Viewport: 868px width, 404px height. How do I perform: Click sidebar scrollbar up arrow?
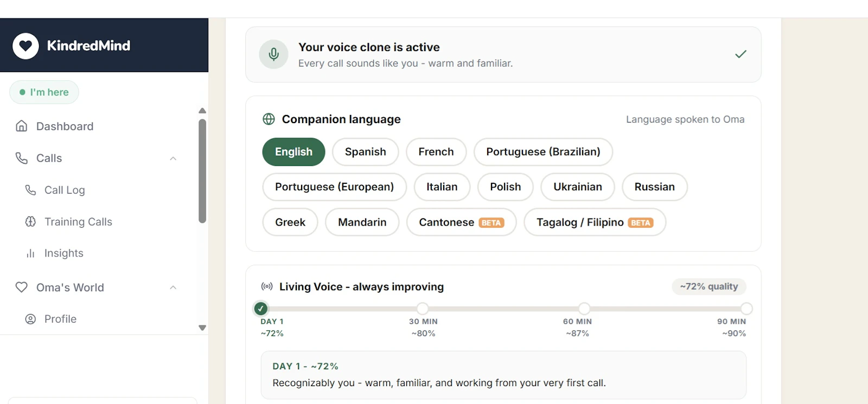(x=202, y=111)
